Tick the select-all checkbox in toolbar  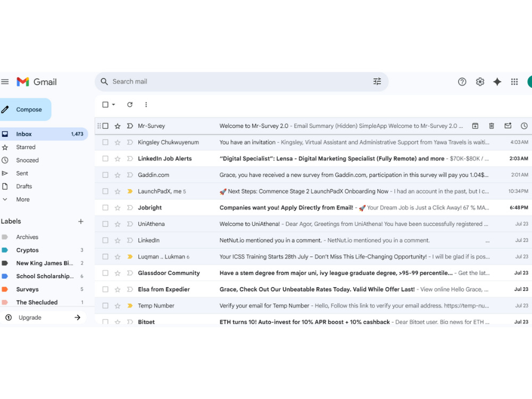tap(105, 104)
